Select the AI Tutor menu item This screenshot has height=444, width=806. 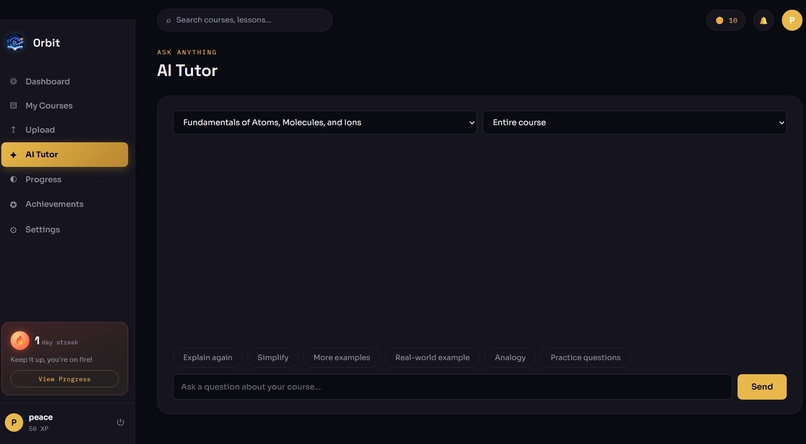tap(65, 154)
